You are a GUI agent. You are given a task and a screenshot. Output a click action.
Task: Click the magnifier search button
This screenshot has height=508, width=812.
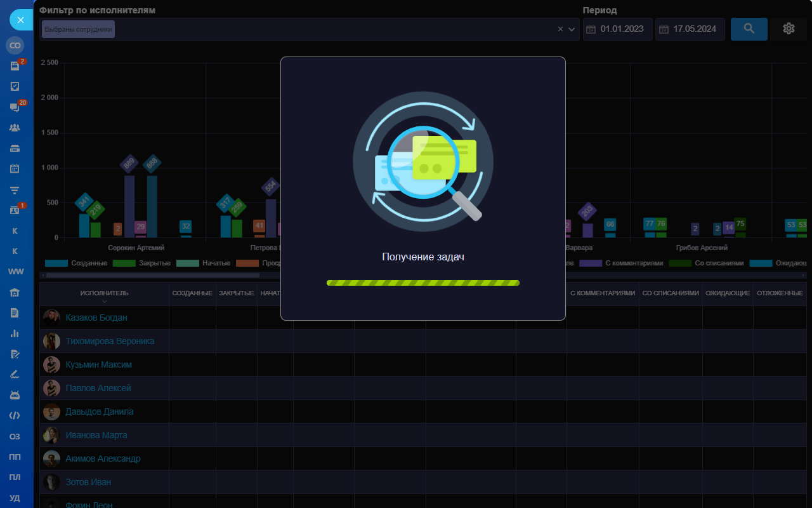[x=749, y=29]
